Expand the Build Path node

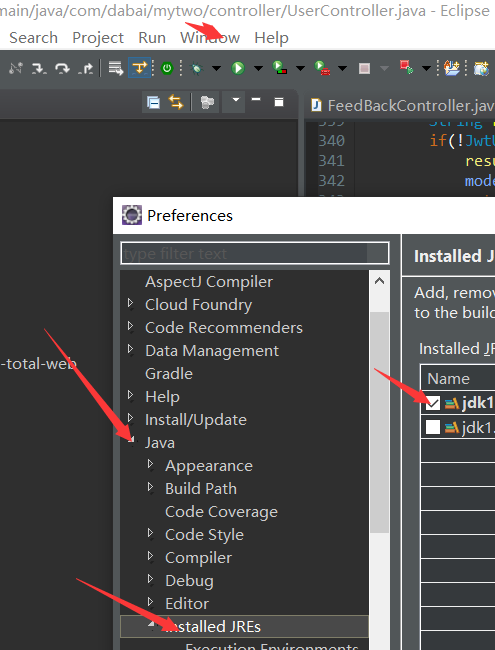tap(151, 488)
